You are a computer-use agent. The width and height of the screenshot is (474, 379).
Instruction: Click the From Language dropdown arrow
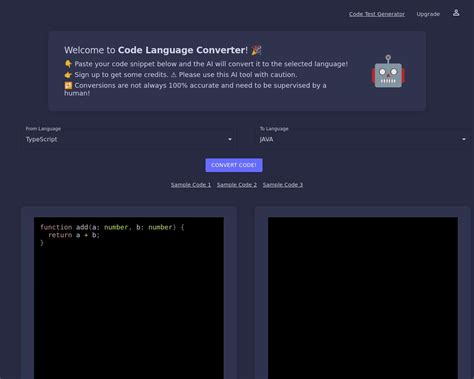[230, 139]
